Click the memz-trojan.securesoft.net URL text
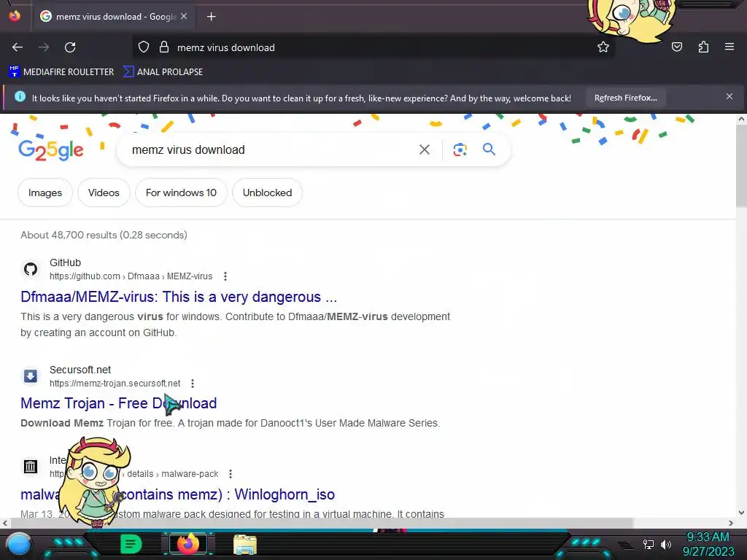The image size is (747, 560). pyautogui.click(x=115, y=384)
